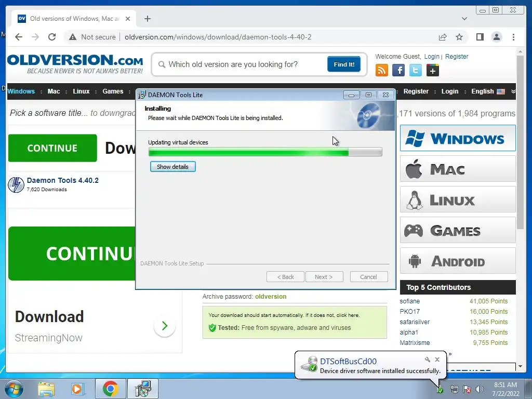Open File Explorer from the taskbar
The width and height of the screenshot is (532, 399).
click(x=46, y=389)
